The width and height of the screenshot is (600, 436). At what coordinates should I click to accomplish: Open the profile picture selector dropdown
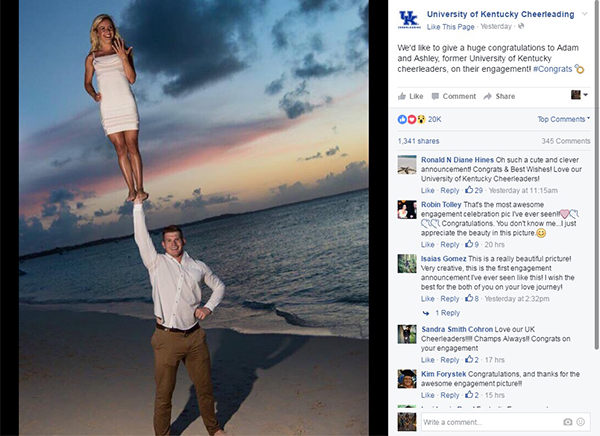pos(578,96)
